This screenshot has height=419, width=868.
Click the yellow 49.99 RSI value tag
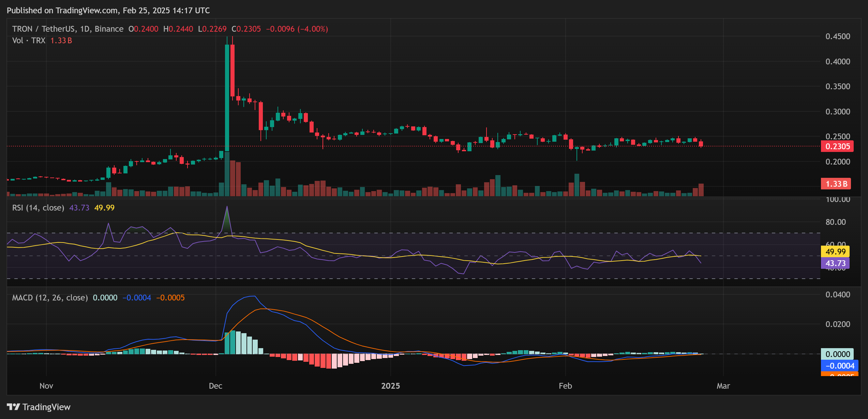835,252
